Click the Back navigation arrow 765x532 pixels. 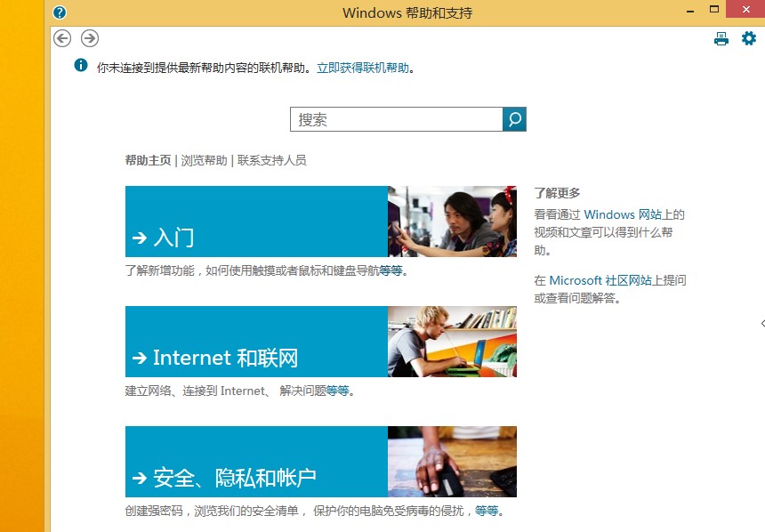coord(61,38)
